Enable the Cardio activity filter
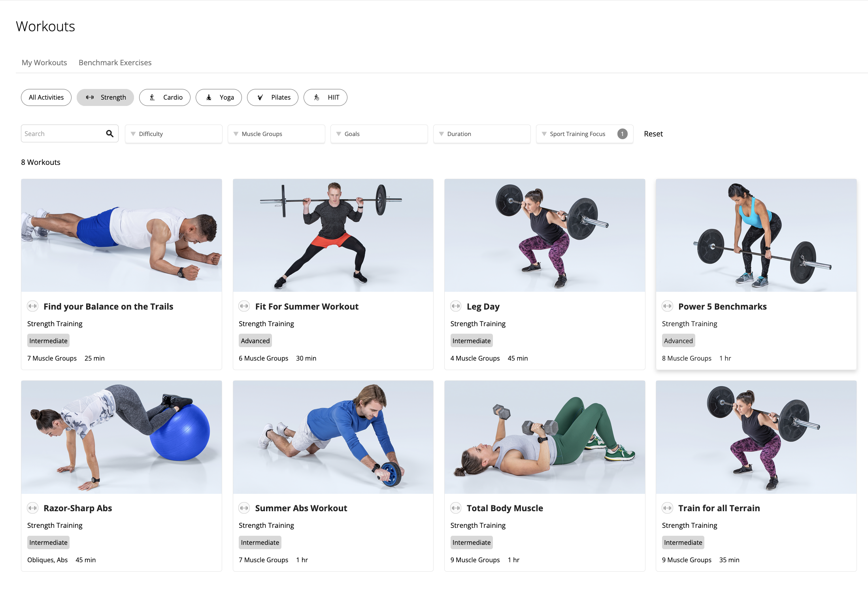Image resolution: width=868 pixels, height=616 pixels. click(x=164, y=97)
